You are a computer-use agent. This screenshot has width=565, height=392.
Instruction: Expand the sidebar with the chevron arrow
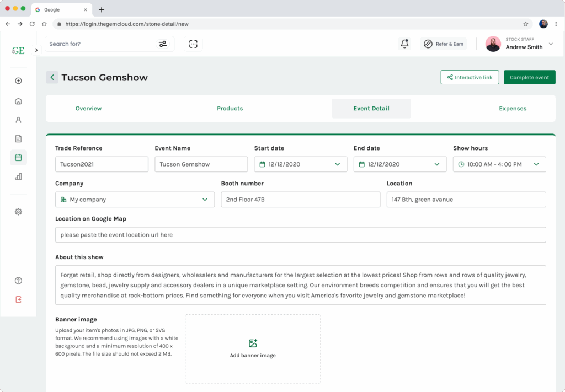[36, 50]
